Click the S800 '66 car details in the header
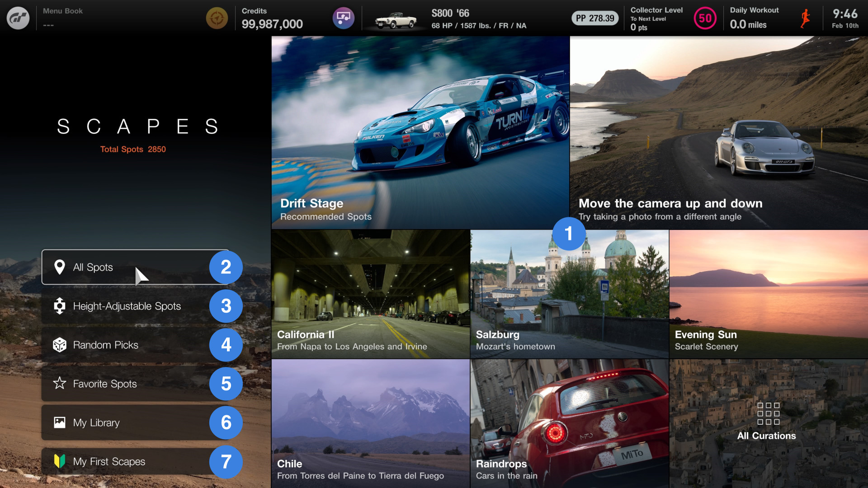Image resolution: width=868 pixels, height=488 pixels. pyautogui.click(x=452, y=18)
